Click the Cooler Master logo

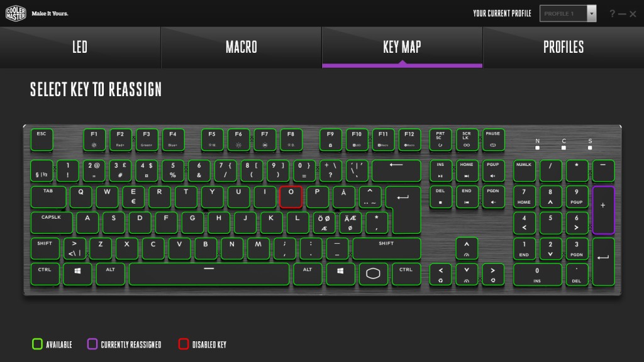pos(16,13)
